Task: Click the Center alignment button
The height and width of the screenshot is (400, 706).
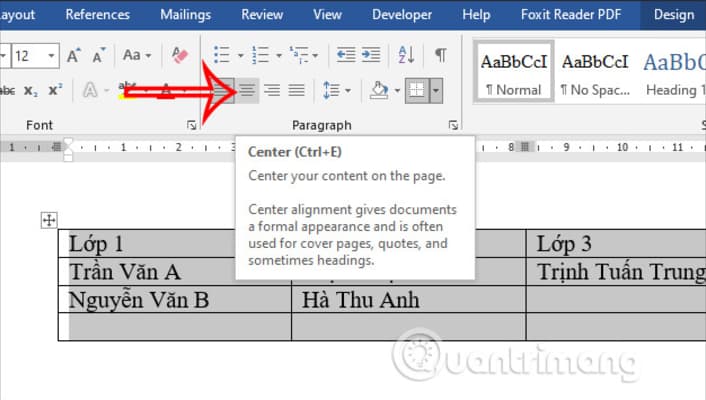Action: 246,91
